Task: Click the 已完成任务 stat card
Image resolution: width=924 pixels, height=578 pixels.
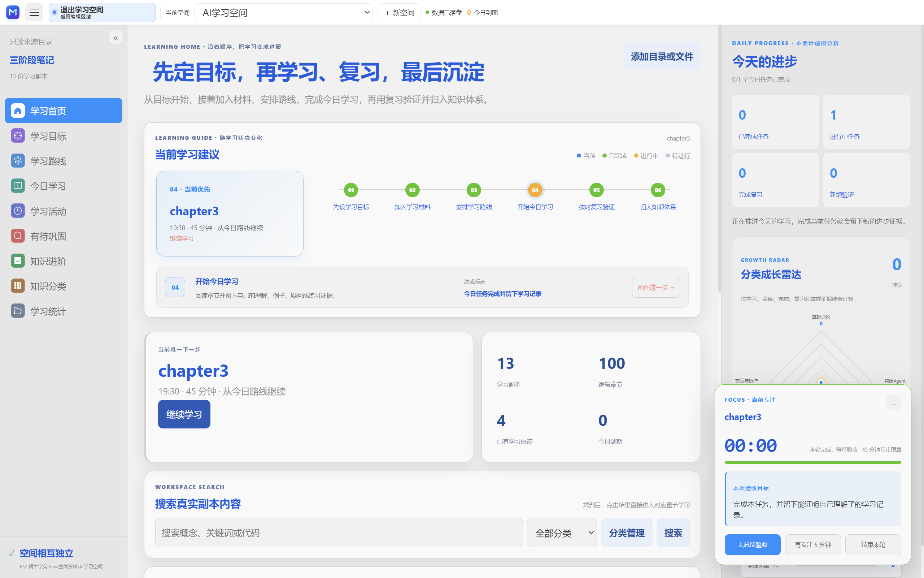Action: point(775,122)
